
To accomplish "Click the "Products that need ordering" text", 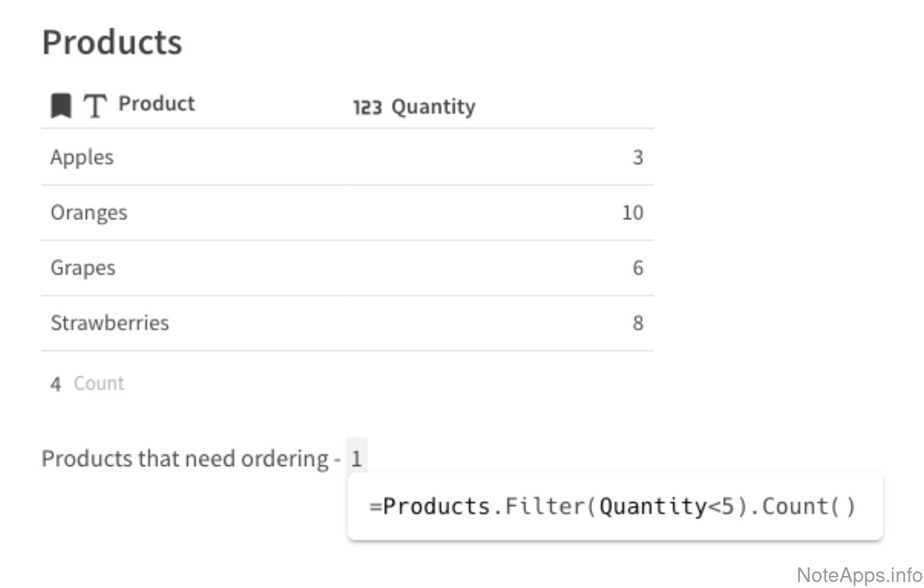I will click(185, 459).
